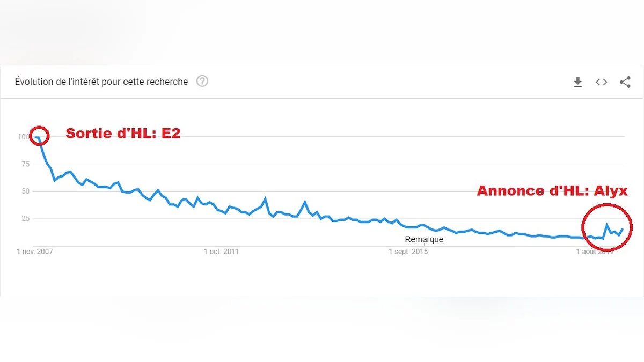Select the "Annonce d'HL: Alyx" annotation
Image resolution: width=644 pixels, height=362 pixels.
click(552, 190)
